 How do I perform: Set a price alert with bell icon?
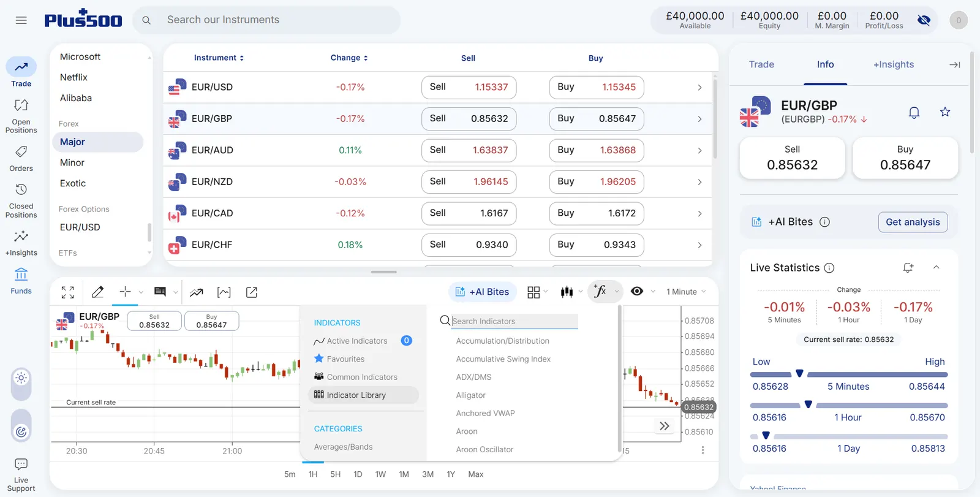point(914,112)
